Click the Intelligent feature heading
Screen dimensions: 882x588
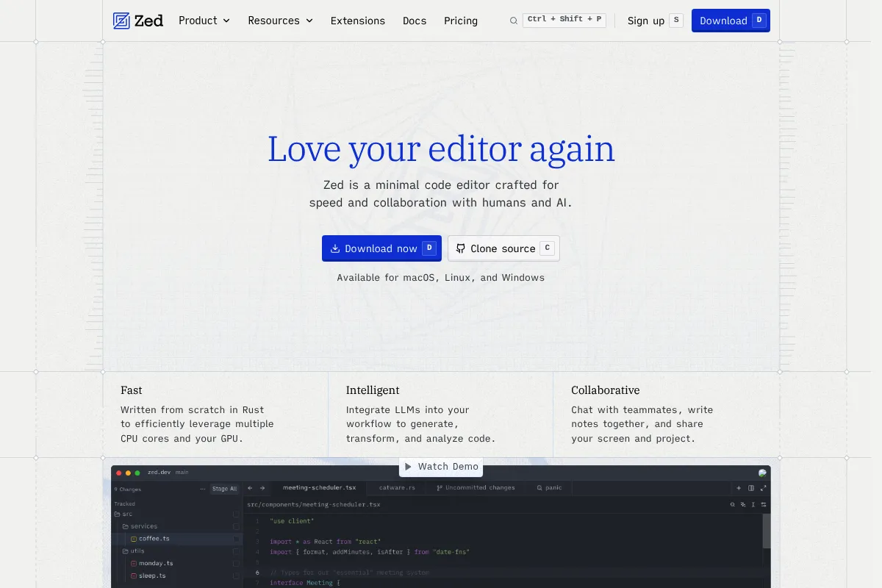click(x=373, y=390)
